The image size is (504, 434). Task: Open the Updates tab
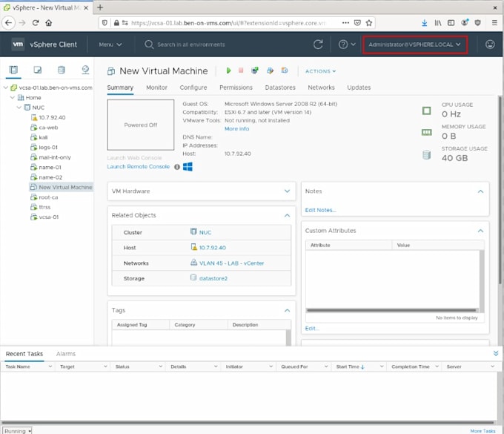[359, 88]
